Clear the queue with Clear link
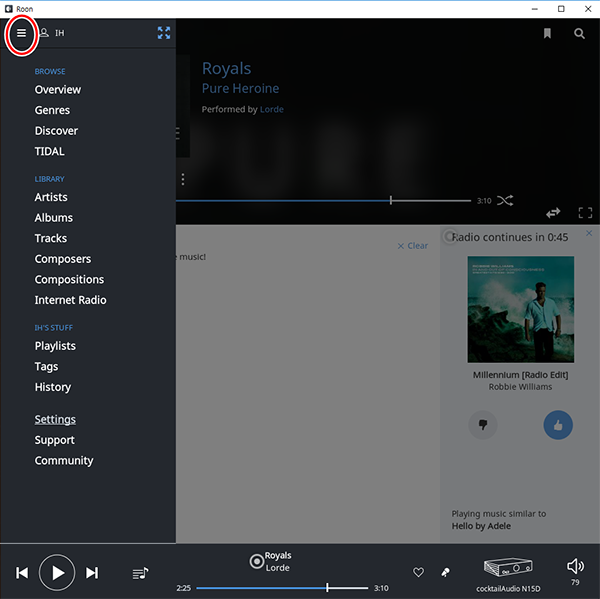600x599 pixels. pyautogui.click(x=413, y=246)
